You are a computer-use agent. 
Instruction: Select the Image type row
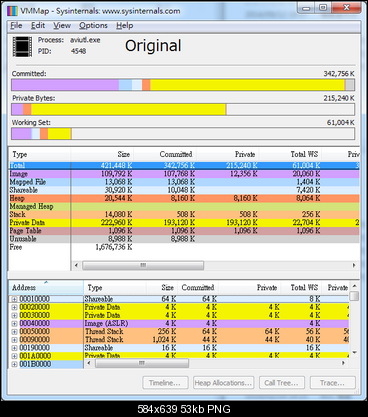[x=184, y=174]
